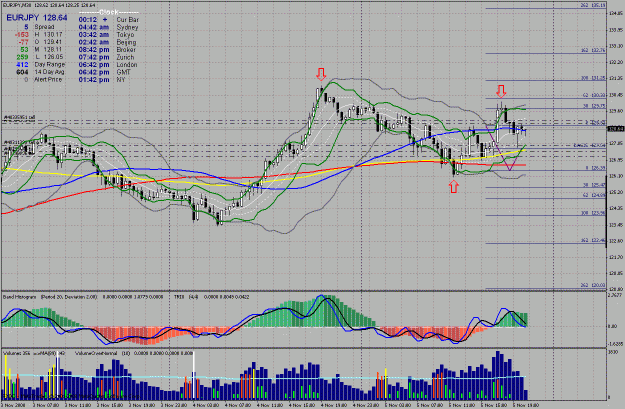Viewport: 625px width, 409px height.
Task: Click the 'Cur Bar' label
Action: click(128, 20)
